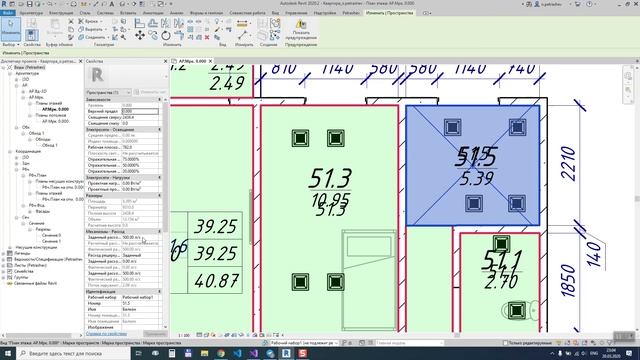Click the Cut (Врезка) geometry tool

click(x=90, y=21)
